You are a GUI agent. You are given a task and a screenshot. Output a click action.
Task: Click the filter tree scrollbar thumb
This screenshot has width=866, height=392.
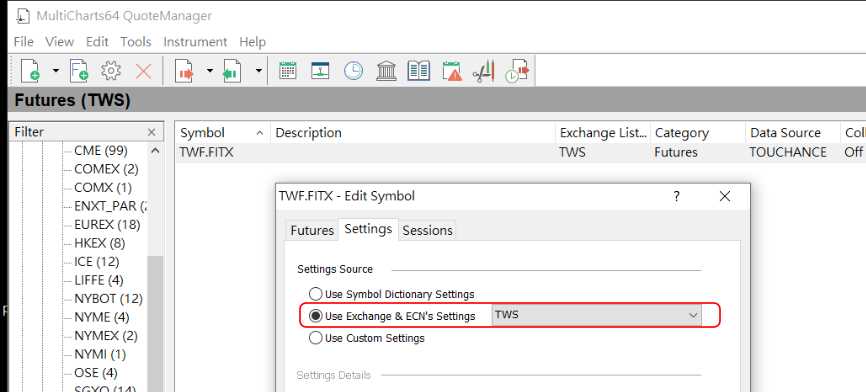[x=155, y=323]
